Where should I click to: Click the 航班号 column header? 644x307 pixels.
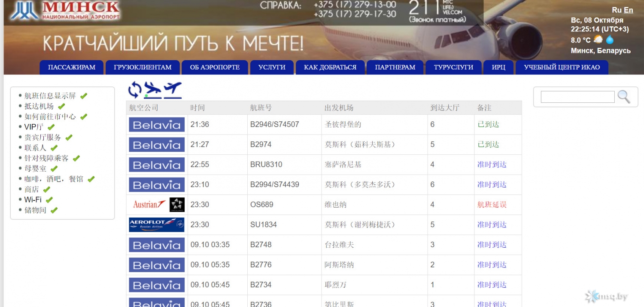(261, 108)
